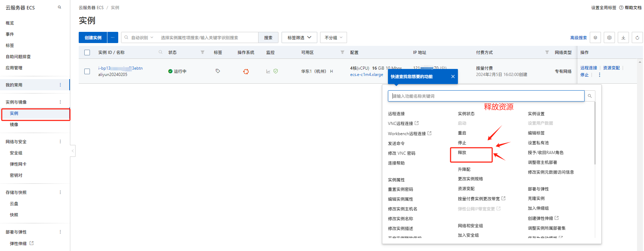The image size is (644, 251).
Task: Choose 克隆实例 under 部署与弹性
Action: pos(536,198)
